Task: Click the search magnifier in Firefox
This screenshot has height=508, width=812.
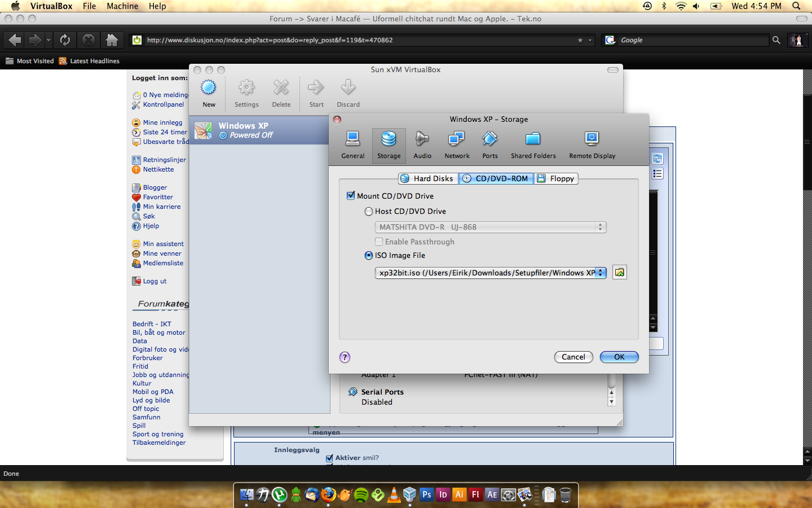Action: point(776,40)
